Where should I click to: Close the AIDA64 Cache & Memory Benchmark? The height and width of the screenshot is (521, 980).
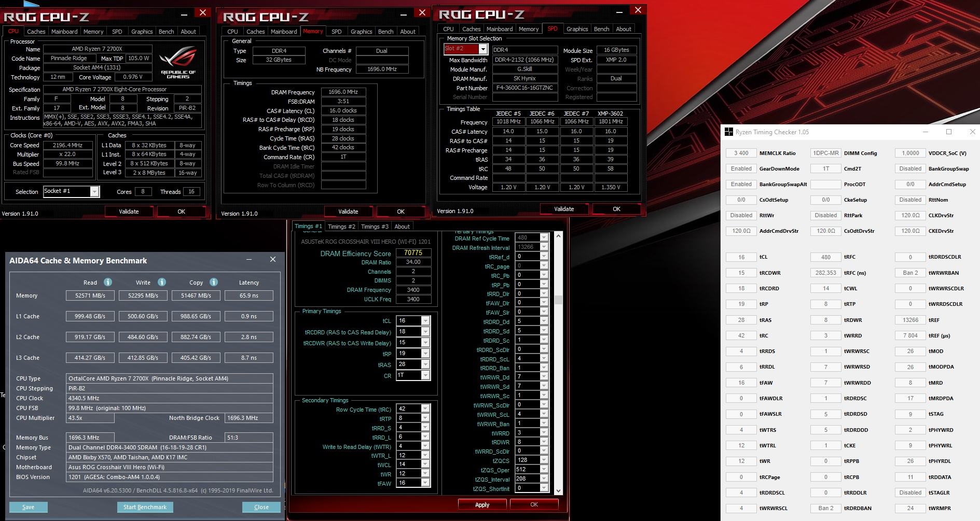pyautogui.click(x=273, y=260)
